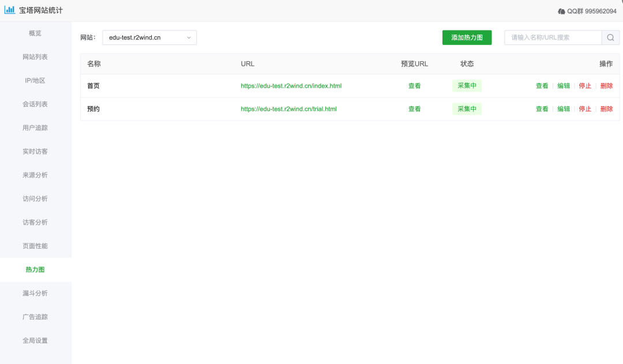Click the 名称 column header
The height and width of the screenshot is (364, 623).
(94, 64)
